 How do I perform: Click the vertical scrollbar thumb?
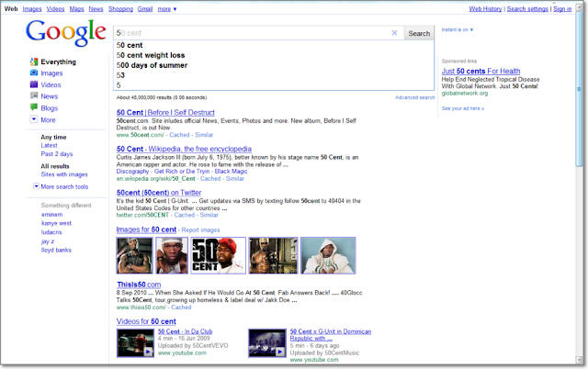[x=579, y=89]
